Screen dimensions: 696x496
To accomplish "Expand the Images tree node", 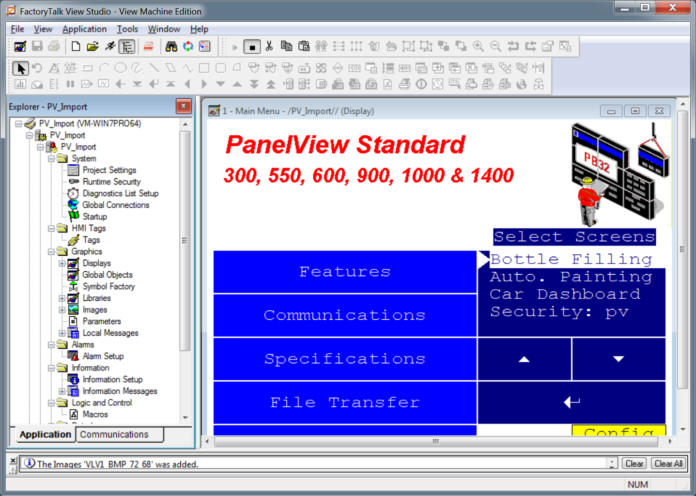I will (x=62, y=310).
